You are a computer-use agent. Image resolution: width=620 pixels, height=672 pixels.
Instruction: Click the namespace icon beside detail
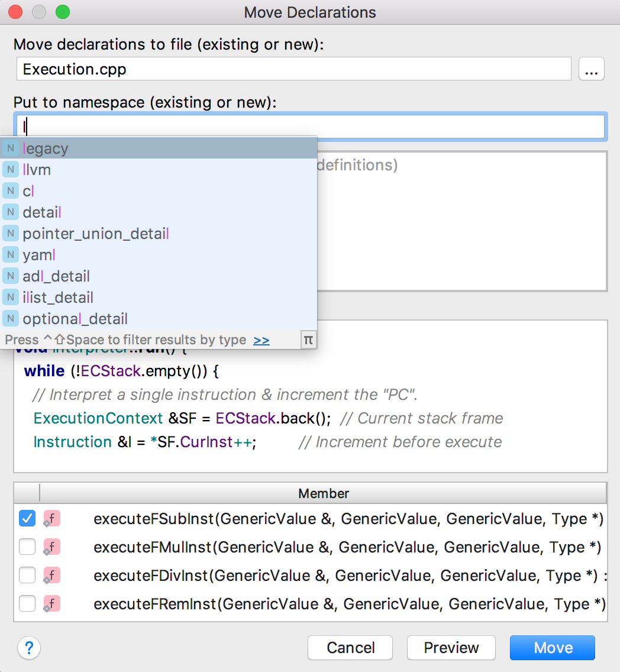pos(11,212)
